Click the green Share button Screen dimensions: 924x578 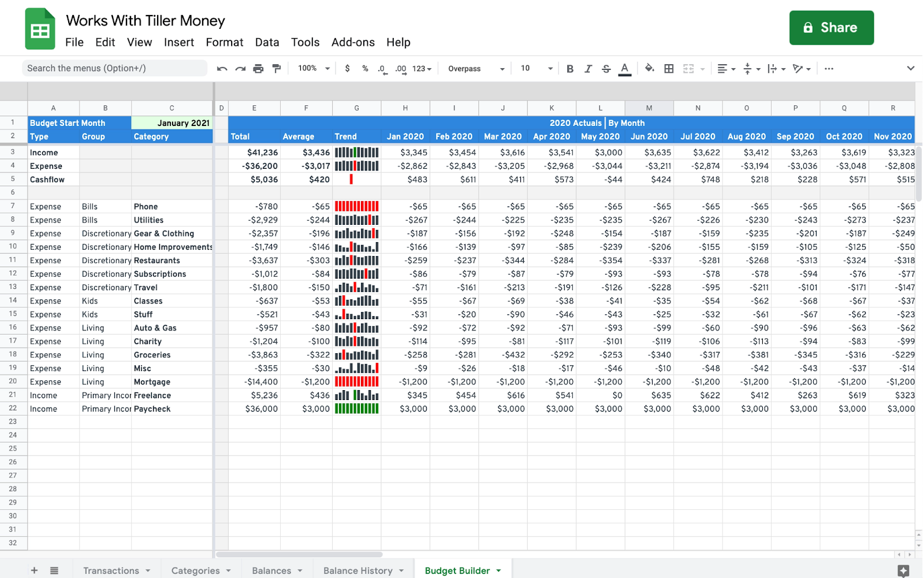[831, 28]
